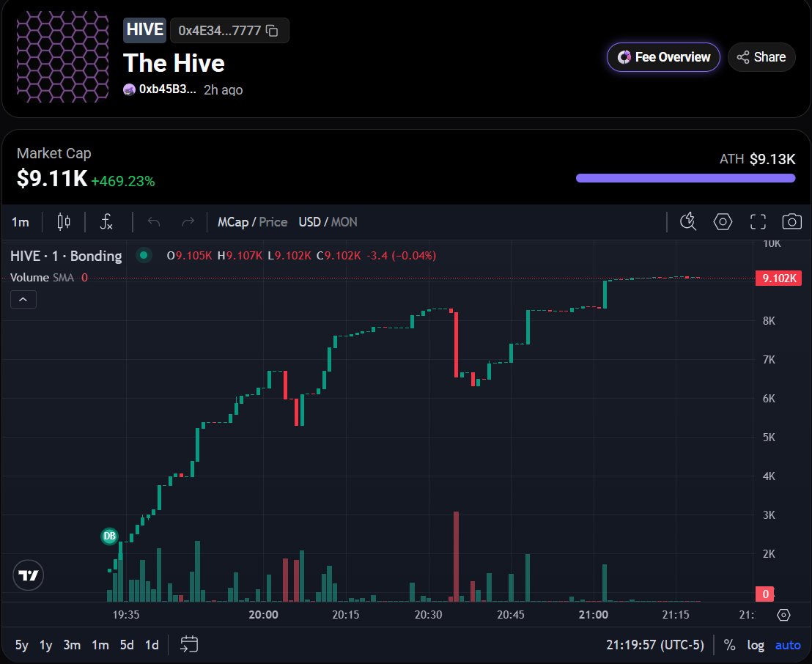The image size is (812, 664).
Task: Click the $9.11K market cap value
Action: coord(52,179)
